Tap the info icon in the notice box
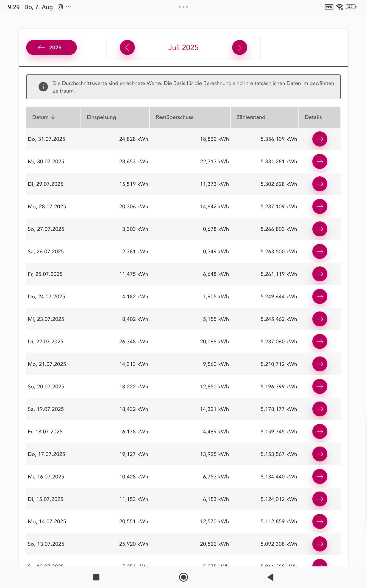Screen dimensions: 367x588 click(x=43, y=87)
